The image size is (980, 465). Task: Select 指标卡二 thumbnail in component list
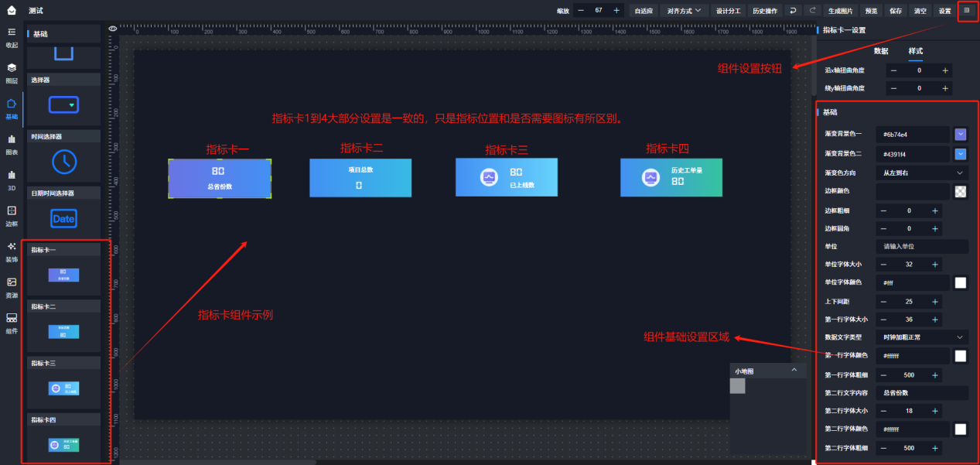click(63, 331)
